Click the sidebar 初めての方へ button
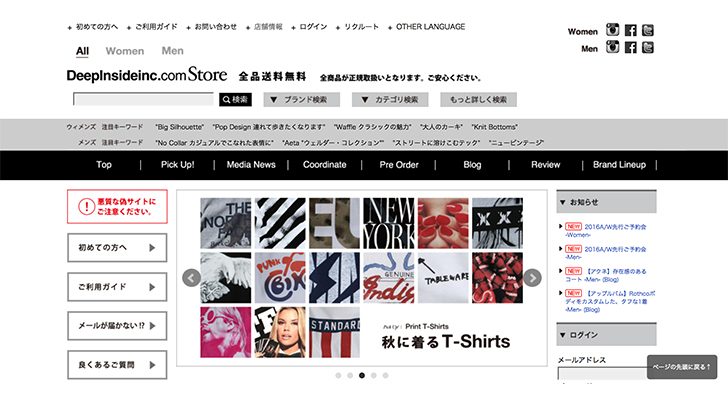 [117, 248]
